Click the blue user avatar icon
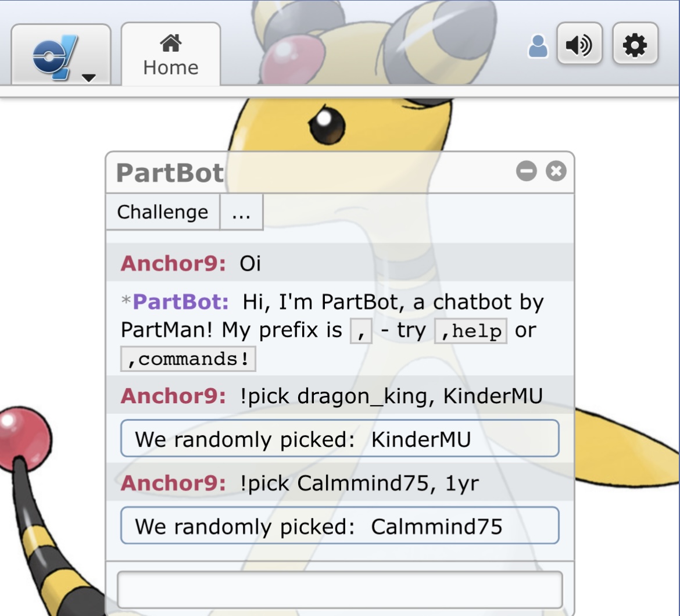The image size is (680, 616). pos(538,46)
